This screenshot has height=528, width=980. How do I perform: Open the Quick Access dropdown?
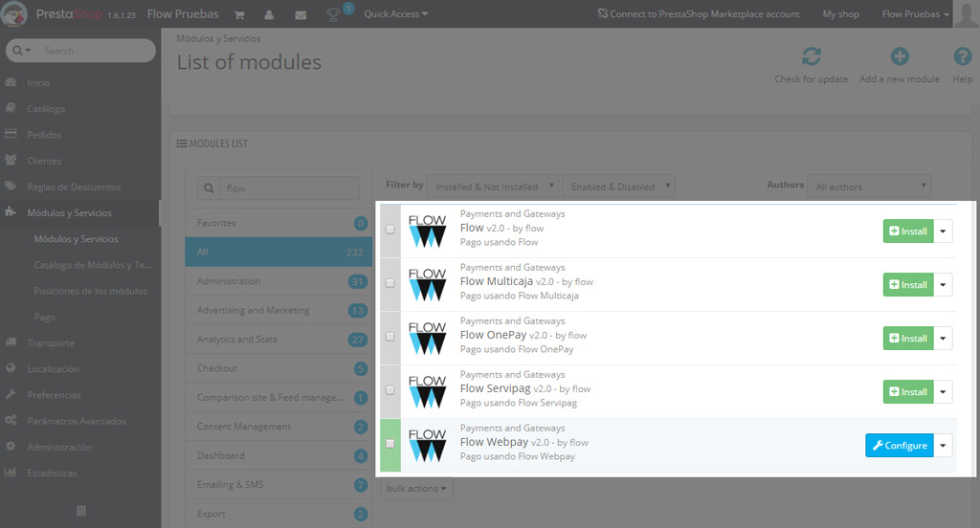pyautogui.click(x=395, y=13)
